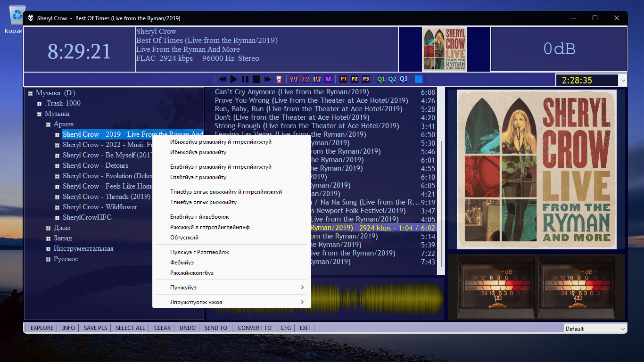The height and width of the screenshot is (362, 644).
Task: Click the SAVE PLS button
Action: tap(95, 328)
